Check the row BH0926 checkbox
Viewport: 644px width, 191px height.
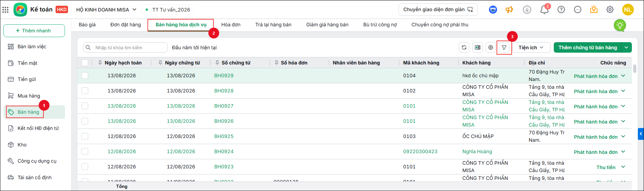(x=85, y=121)
